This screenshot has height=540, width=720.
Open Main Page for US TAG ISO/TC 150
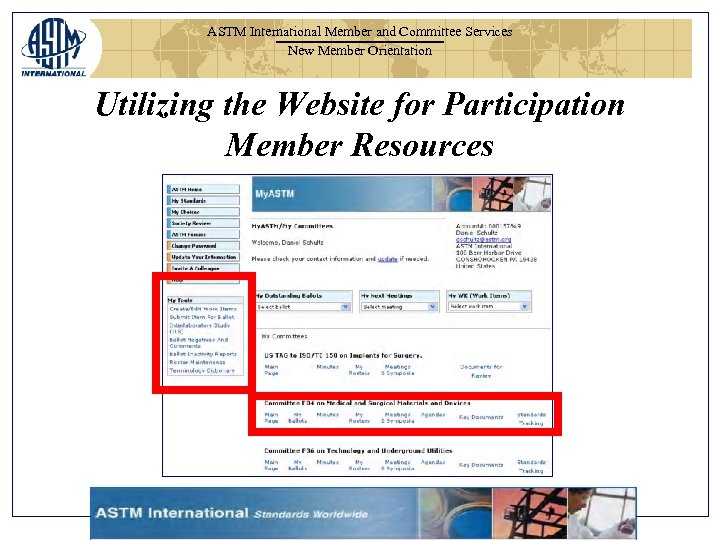271,370
